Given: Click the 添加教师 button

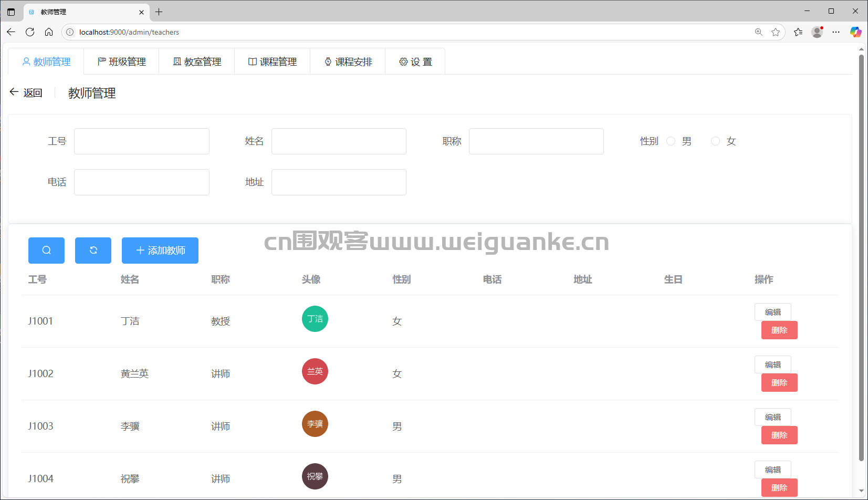Looking at the screenshot, I should pyautogui.click(x=160, y=251).
